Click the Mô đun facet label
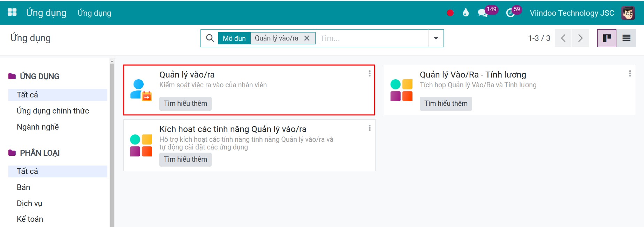This screenshot has width=644, height=227. (234, 38)
